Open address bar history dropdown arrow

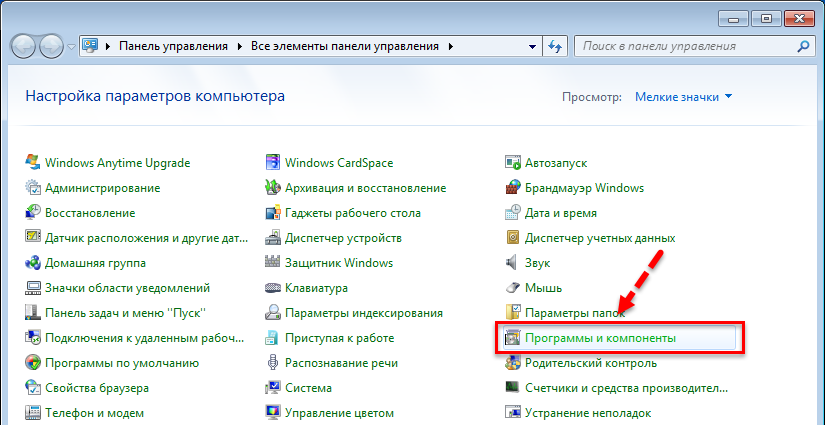pos(531,46)
